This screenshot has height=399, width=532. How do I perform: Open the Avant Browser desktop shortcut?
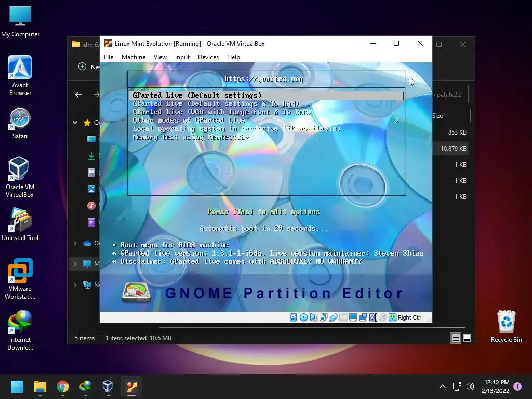tap(20, 75)
